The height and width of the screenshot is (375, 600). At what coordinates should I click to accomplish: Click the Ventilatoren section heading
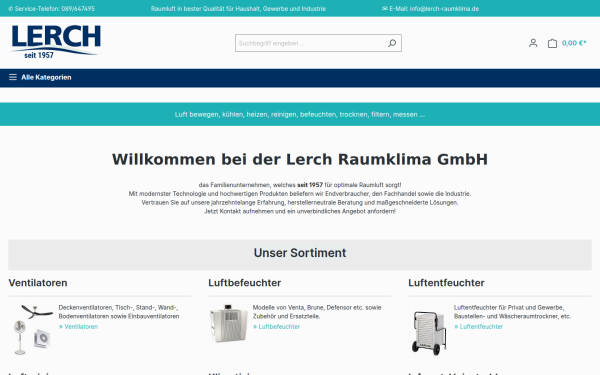38,283
